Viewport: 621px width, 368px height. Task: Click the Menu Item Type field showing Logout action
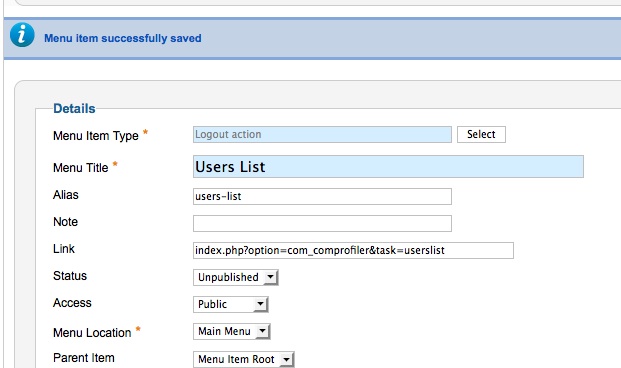[322, 135]
